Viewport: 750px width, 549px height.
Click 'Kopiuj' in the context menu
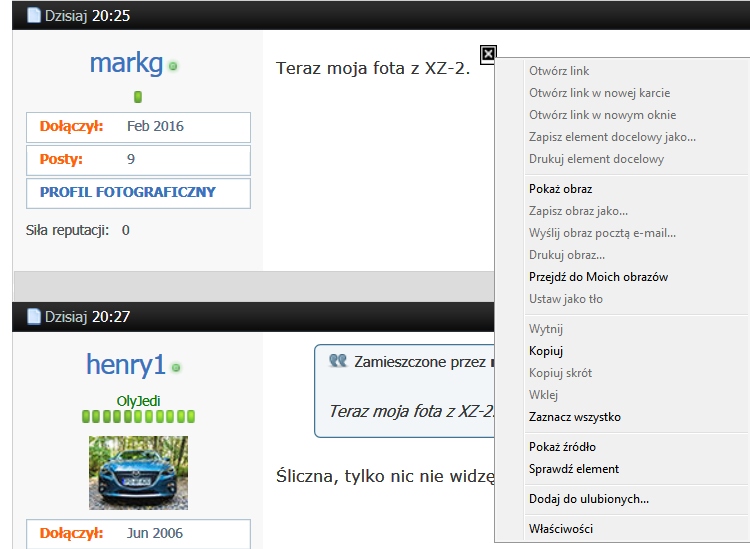(546, 351)
